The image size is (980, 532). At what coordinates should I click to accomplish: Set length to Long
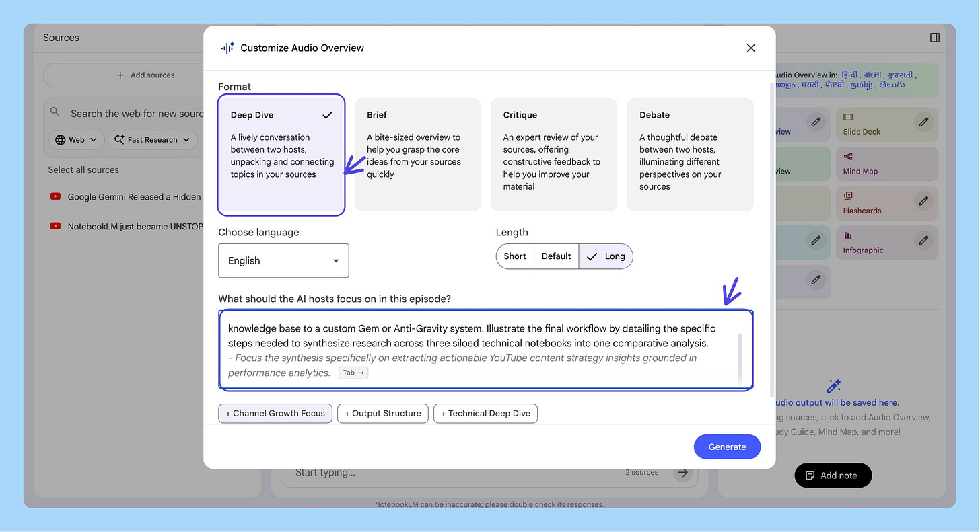point(606,256)
